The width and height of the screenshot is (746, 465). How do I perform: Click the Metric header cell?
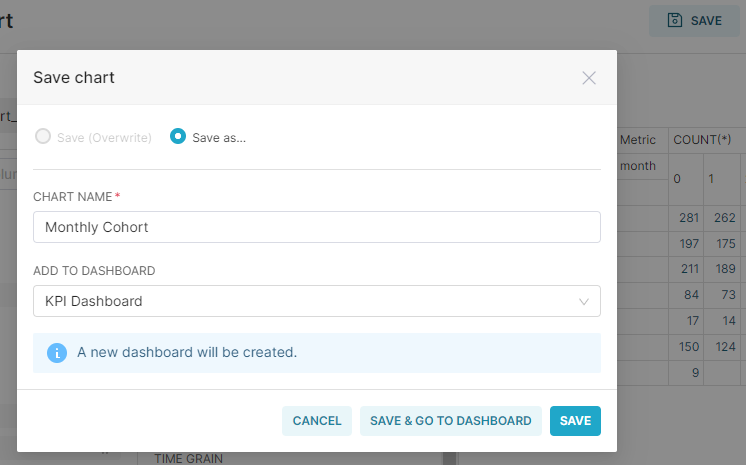coord(638,139)
